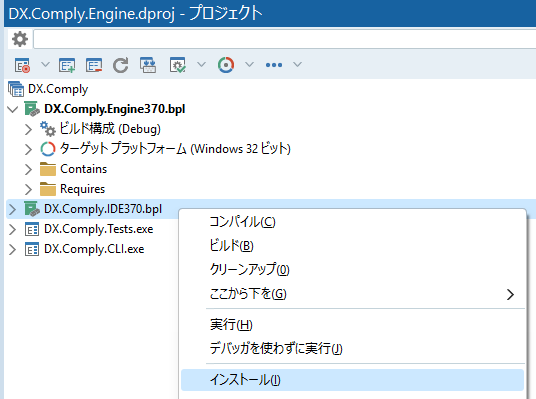Select the Contains folder
Viewport: 536px width, 399px height.
(x=83, y=169)
